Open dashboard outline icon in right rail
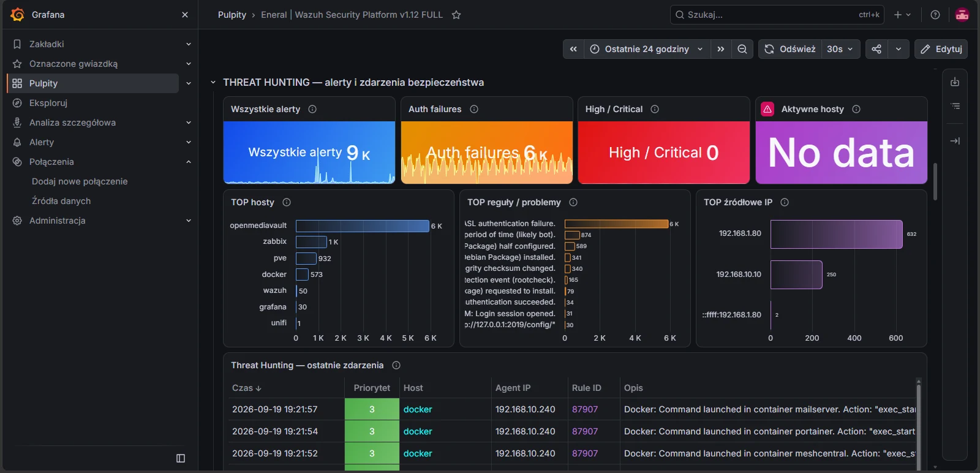Screen dimensions: 980x473 point(955,107)
